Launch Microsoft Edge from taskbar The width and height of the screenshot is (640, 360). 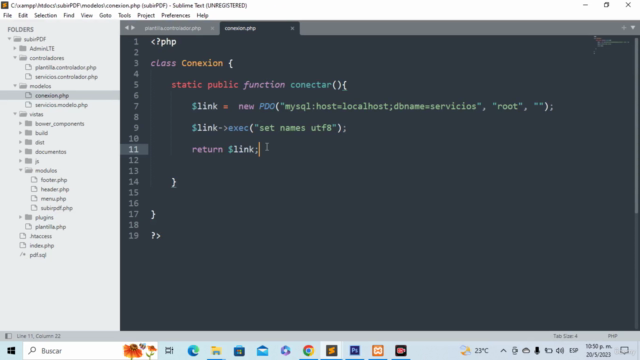click(x=193, y=351)
